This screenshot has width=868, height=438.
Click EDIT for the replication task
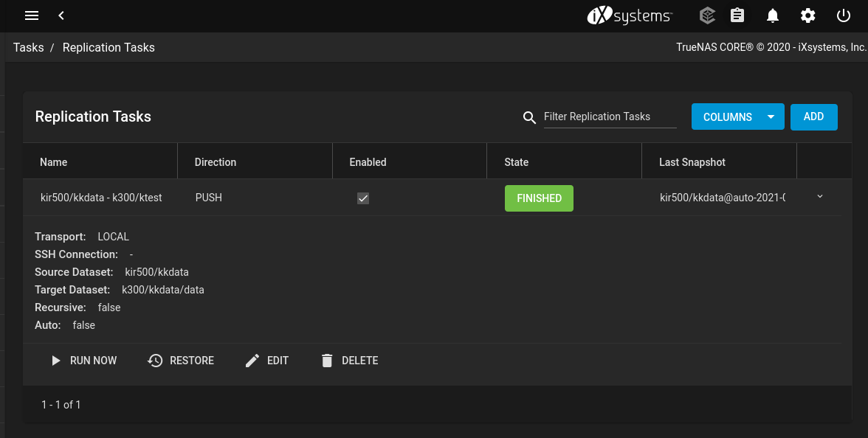coord(267,361)
